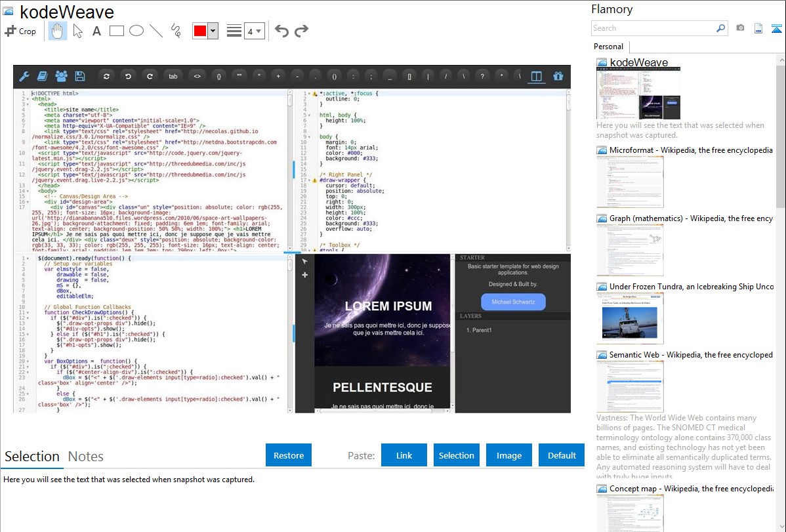The height and width of the screenshot is (532, 786).
Task: Select the text annotation tool
Action: pos(96,31)
